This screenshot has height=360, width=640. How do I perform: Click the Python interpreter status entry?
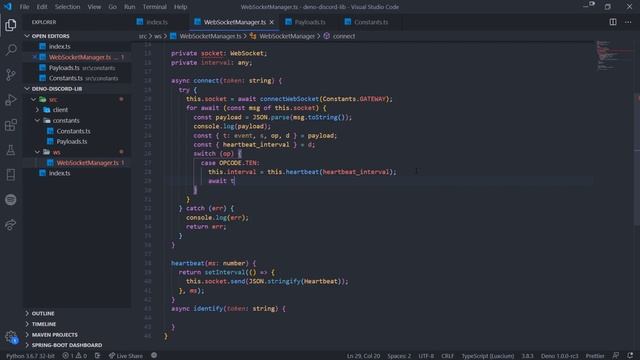pos(30,356)
